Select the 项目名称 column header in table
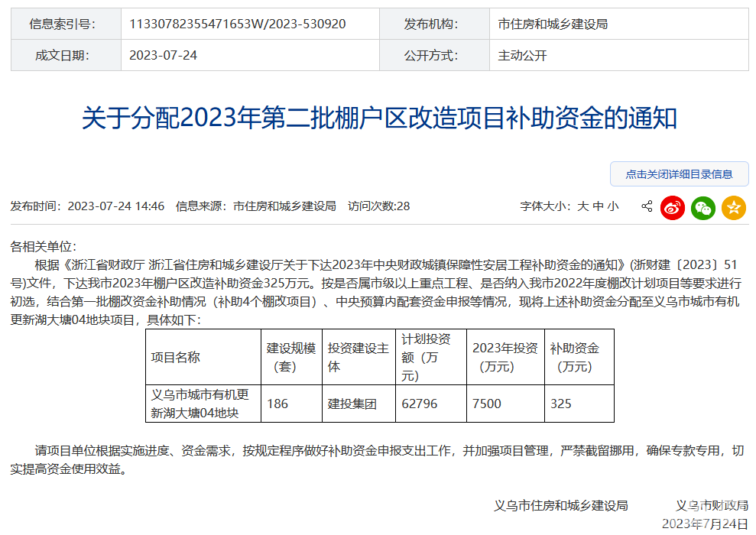Screen dimensions: 756x535 point(176,357)
